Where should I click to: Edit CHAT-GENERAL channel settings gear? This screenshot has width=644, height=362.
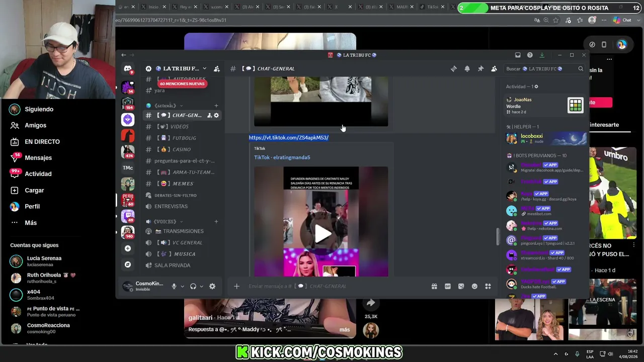point(216,116)
